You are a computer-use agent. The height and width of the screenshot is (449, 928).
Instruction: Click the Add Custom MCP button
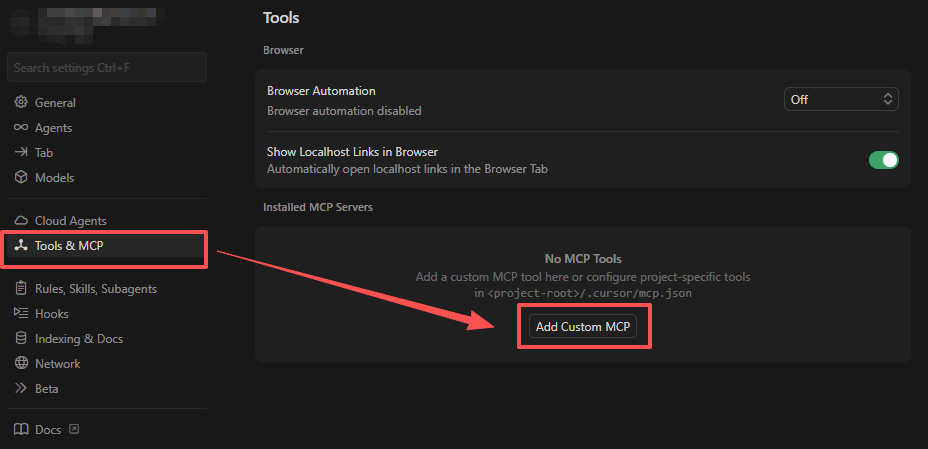click(583, 327)
